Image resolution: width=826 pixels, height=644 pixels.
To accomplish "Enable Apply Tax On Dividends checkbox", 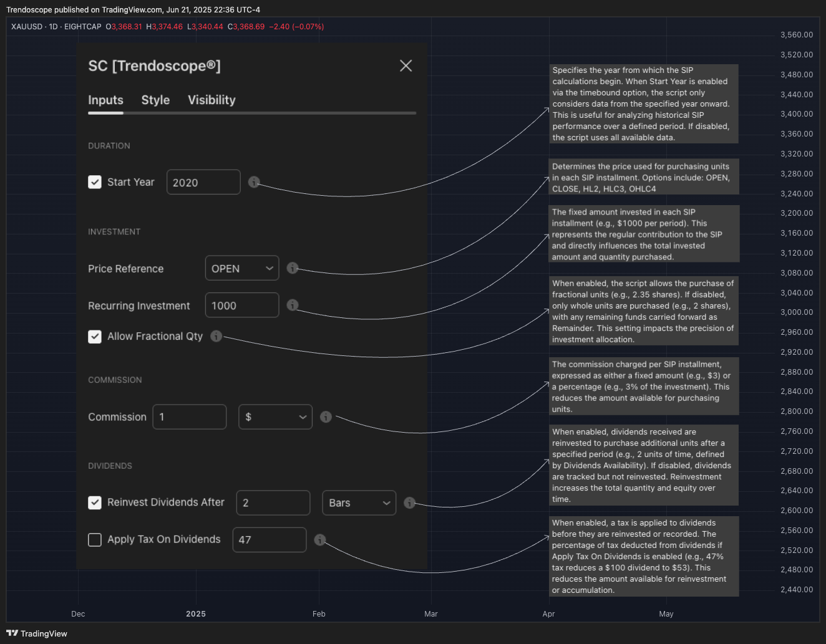I will pos(95,539).
